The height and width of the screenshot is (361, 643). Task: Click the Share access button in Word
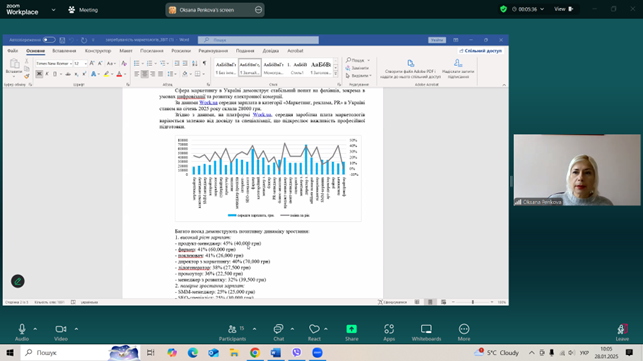click(481, 51)
